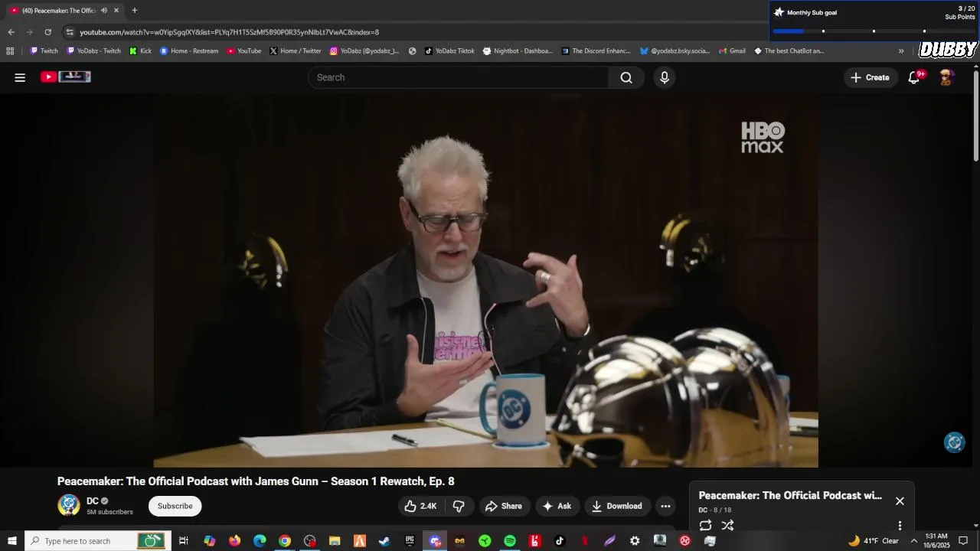980x551 pixels.
Task: Open Settings gear on taskbar
Action: click(x=635, y=541)
